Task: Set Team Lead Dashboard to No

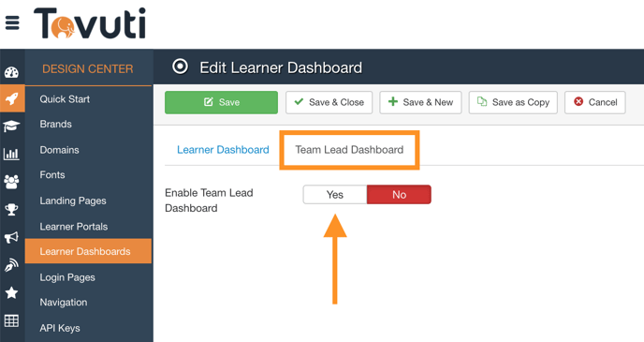Action: click(x=399, y=195)
